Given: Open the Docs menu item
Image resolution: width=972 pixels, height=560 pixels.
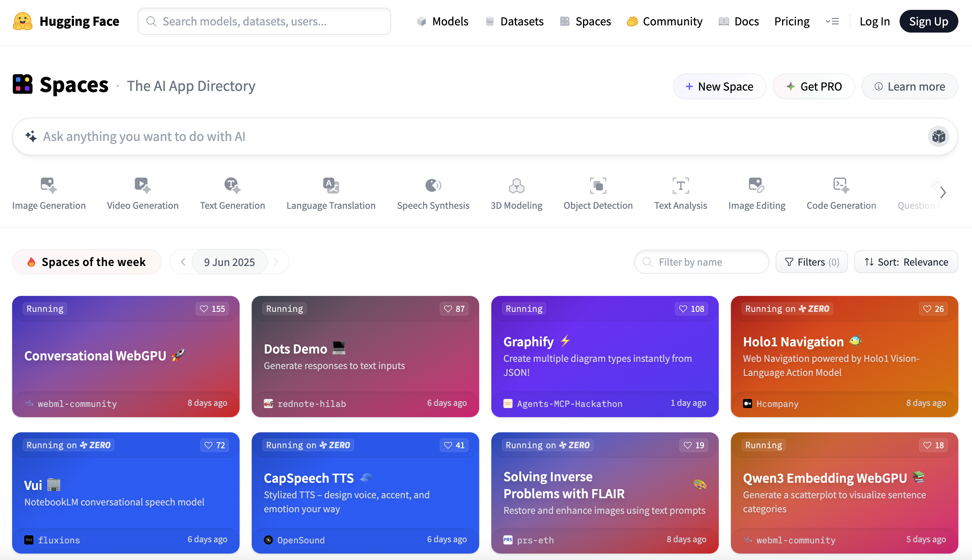Looking at the screenshot, I should [x=738, y=22].
